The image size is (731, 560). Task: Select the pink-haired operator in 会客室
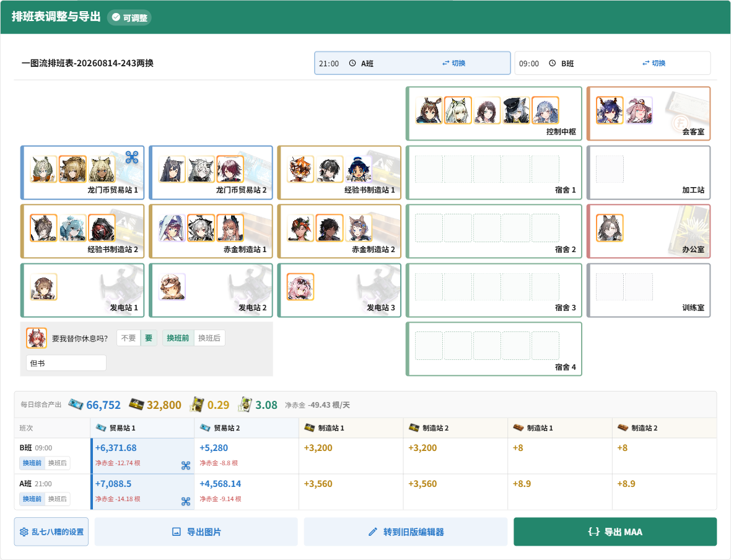[x=639, y=110]
